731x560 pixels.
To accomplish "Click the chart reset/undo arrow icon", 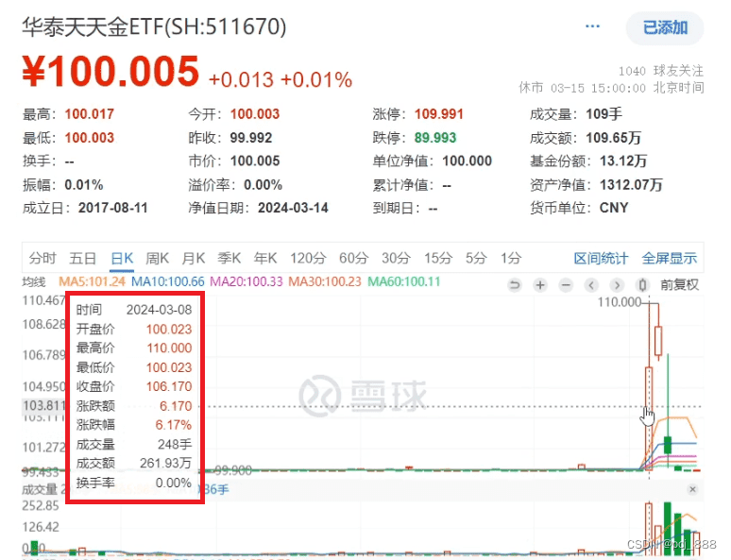I will pos(515,284).
